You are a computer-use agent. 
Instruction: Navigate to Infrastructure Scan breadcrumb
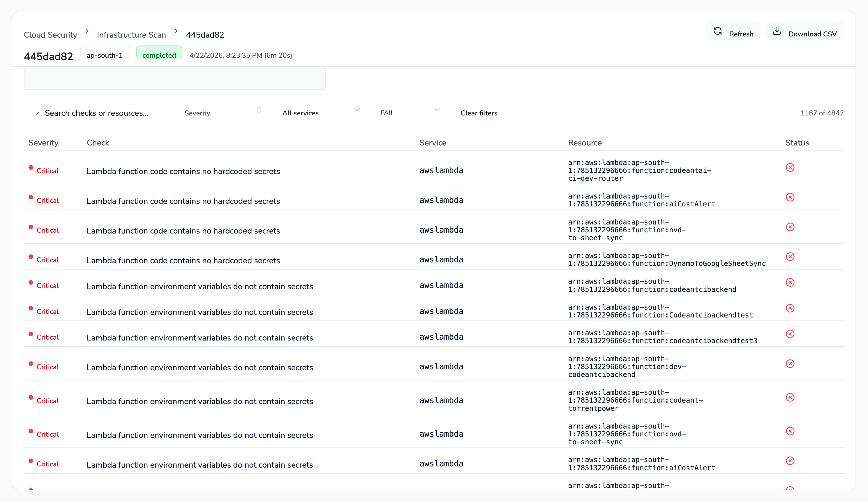click(131, 35)
